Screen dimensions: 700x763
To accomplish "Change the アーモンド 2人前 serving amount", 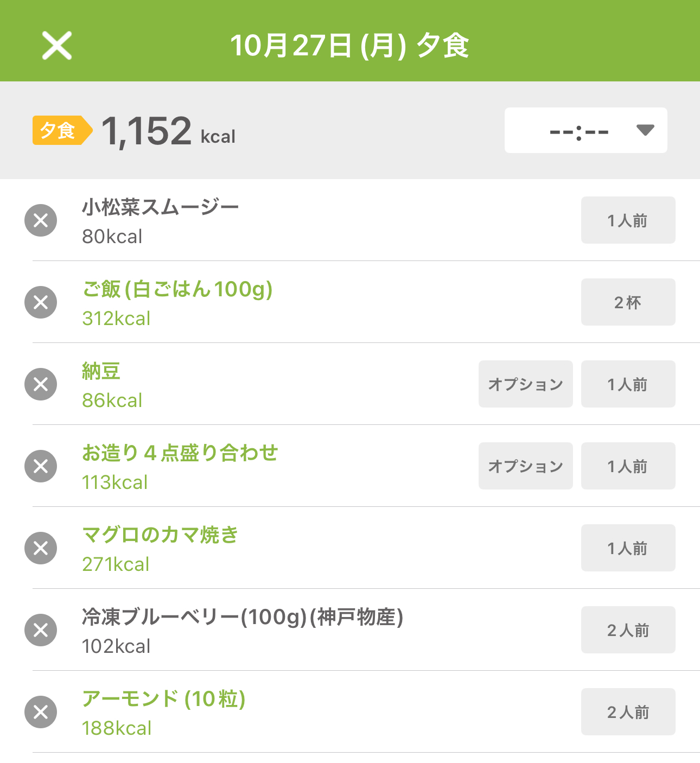I will [x=628, y=712].
